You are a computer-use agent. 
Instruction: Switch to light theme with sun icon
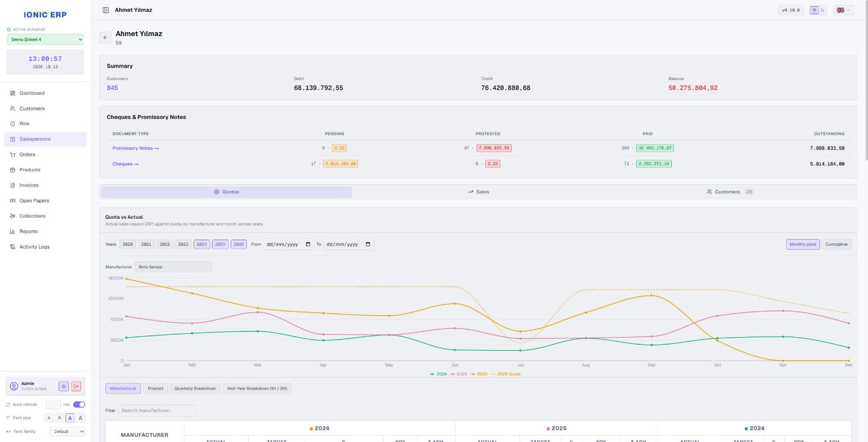tap(814, 10)
